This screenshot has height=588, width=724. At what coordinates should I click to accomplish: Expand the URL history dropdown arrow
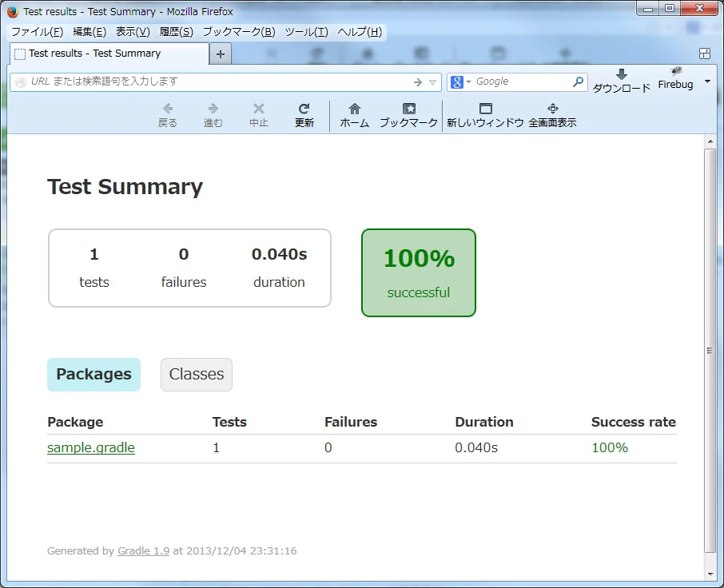coord(432,82)
